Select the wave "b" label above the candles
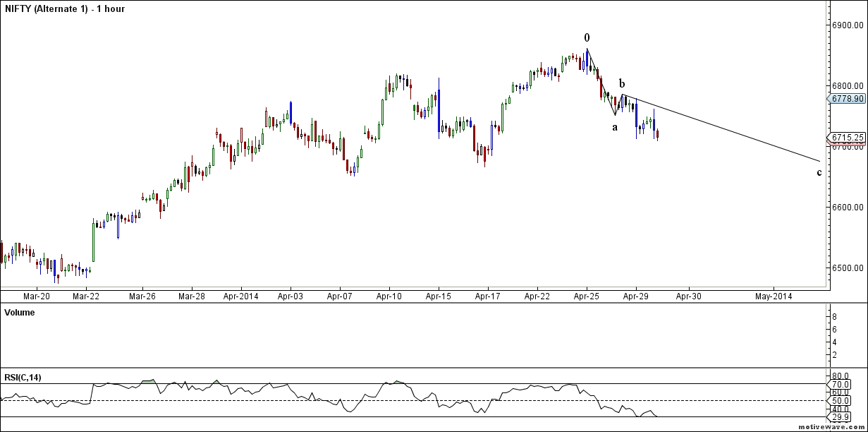868x432 pixels. point(621,83)
